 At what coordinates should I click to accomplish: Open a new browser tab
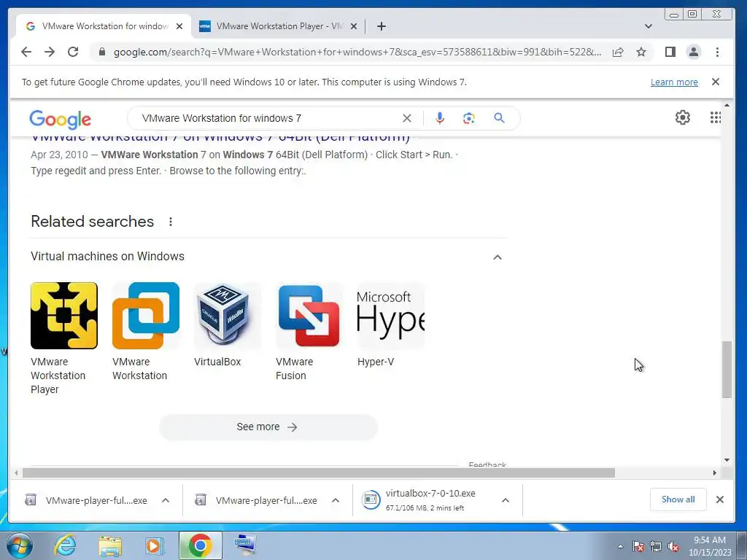pos(381,26)
